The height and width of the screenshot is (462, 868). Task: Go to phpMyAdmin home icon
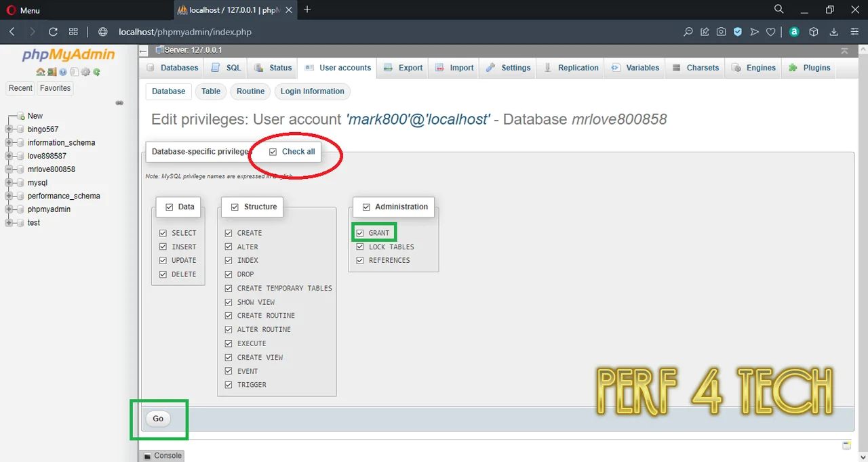tap(40, 72)
